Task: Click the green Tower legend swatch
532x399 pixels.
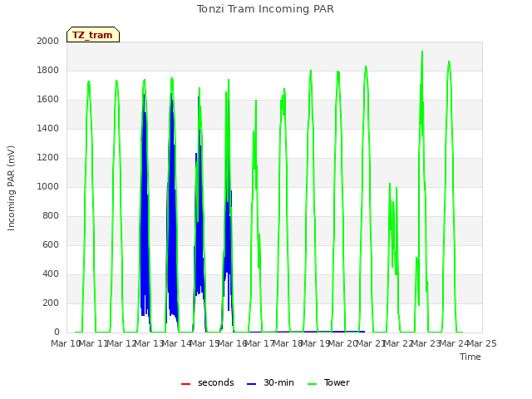Action: pyautogui.click(x=312, y=384)
